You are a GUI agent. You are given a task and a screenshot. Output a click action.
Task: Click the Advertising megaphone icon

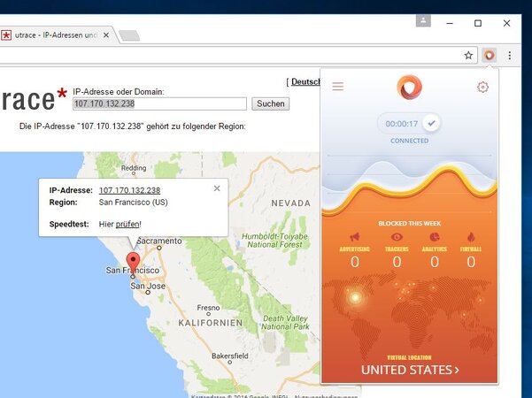(x=354, y=237)
